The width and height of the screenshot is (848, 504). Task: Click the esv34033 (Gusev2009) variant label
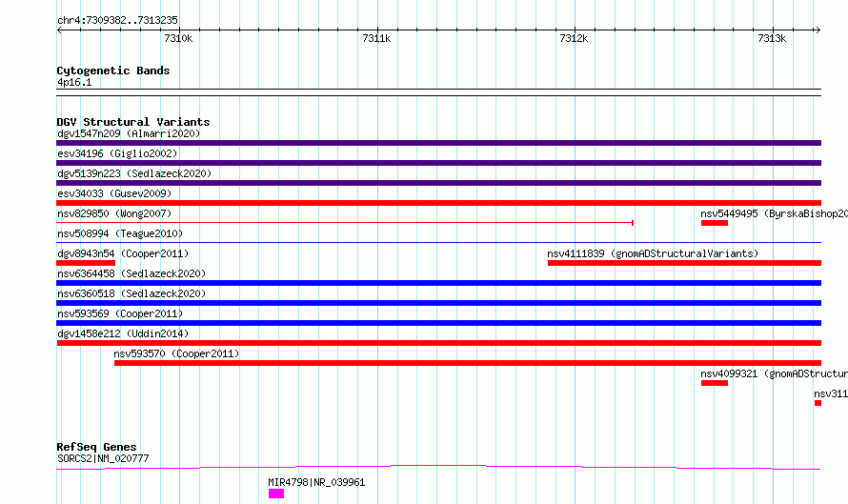114,193
